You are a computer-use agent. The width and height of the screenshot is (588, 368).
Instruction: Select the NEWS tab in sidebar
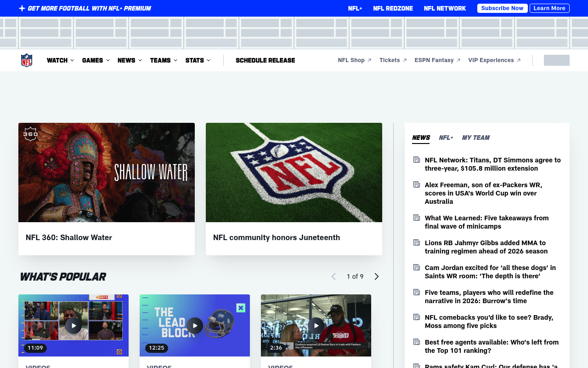pyautogui.click(x=421, y=138)
